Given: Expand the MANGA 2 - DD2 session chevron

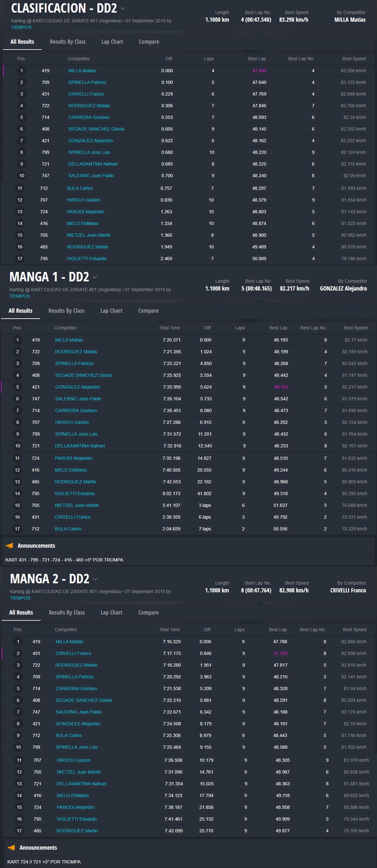Looking at the screenshot, I should tap(95, 579).
